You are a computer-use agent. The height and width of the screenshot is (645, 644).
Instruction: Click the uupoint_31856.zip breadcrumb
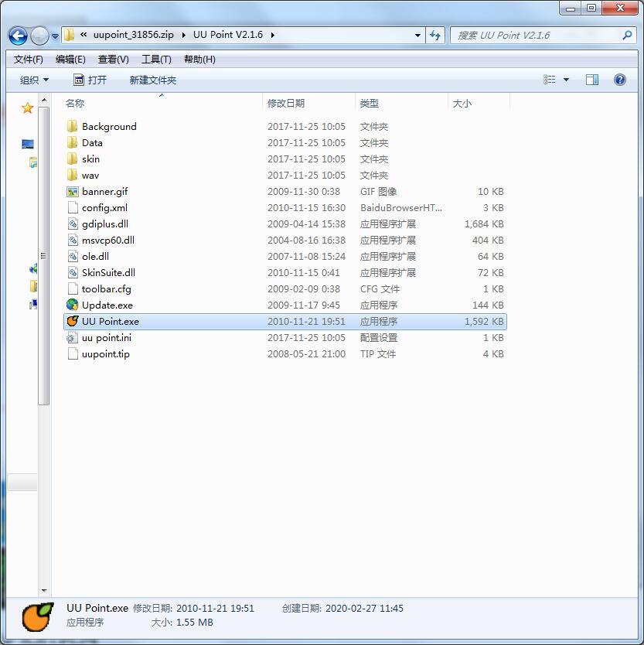point(133,35)
